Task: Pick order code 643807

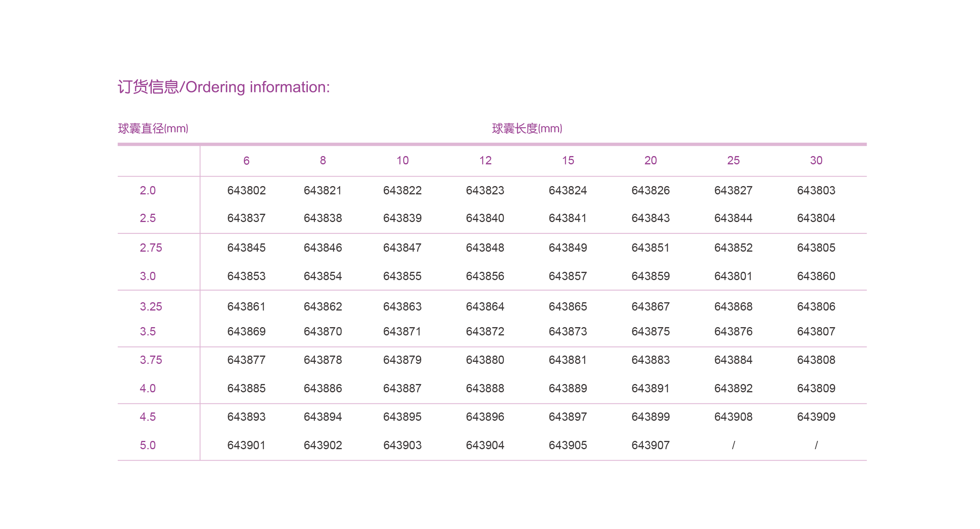Action: pos(816,331)
